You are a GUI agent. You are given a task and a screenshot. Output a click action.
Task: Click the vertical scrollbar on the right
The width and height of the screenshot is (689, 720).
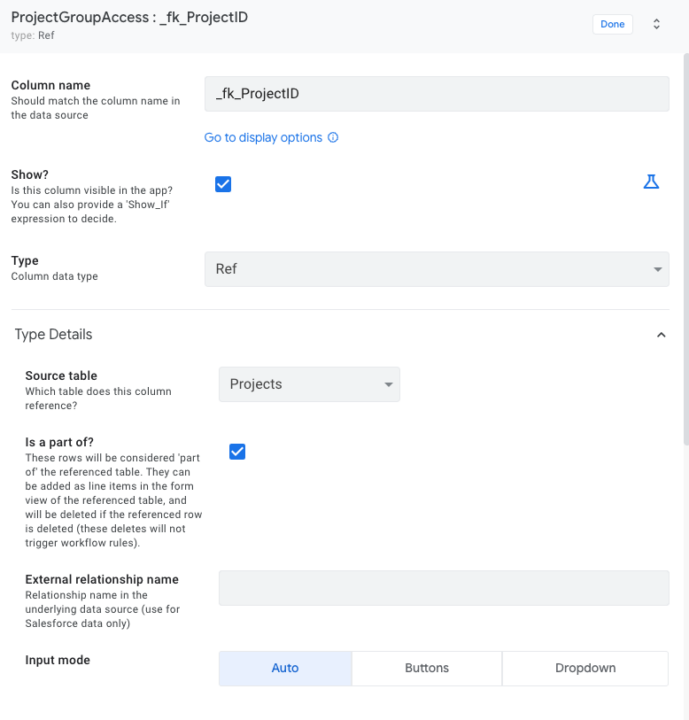pyautogui.click(x=685, y=250)
